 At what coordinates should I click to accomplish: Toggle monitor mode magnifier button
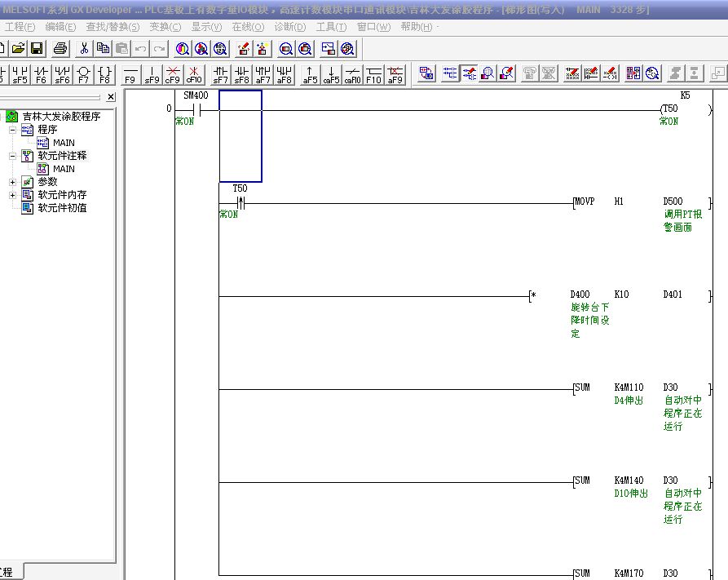tap(488, 73)
